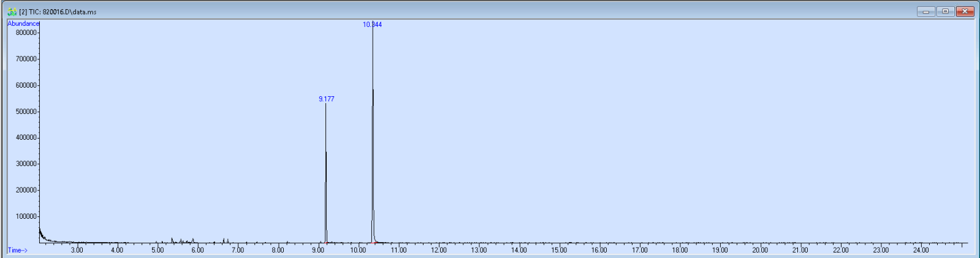980x258 pixels.
Task: Click the 700000 abundance tick label
Action: tap(26, 59)
